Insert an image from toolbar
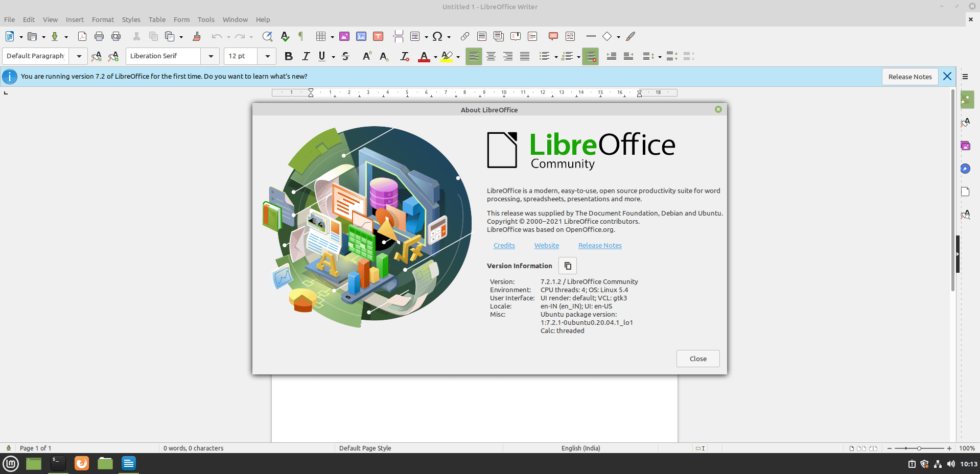Viewport: 980px width, 474px height. click(x=344, y=36)
